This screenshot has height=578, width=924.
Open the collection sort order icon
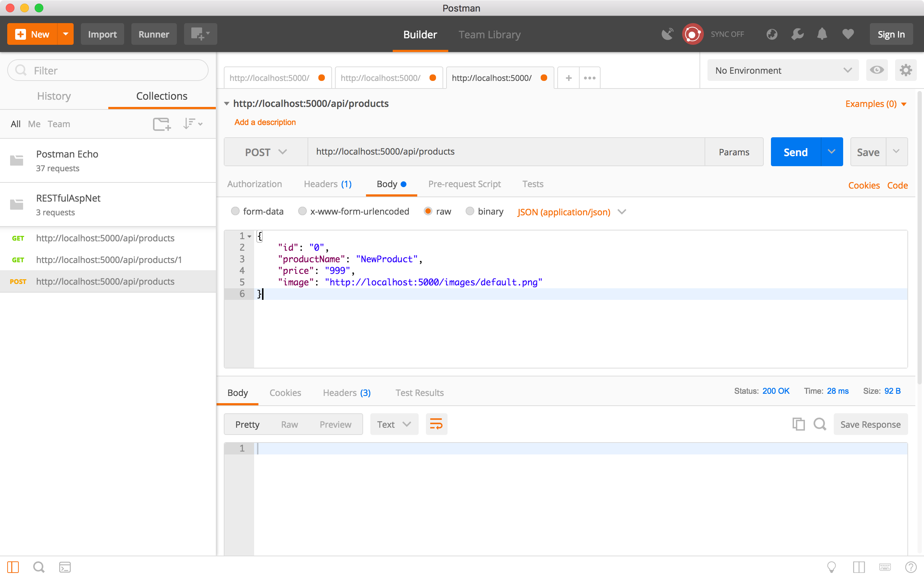pos(192,124)
